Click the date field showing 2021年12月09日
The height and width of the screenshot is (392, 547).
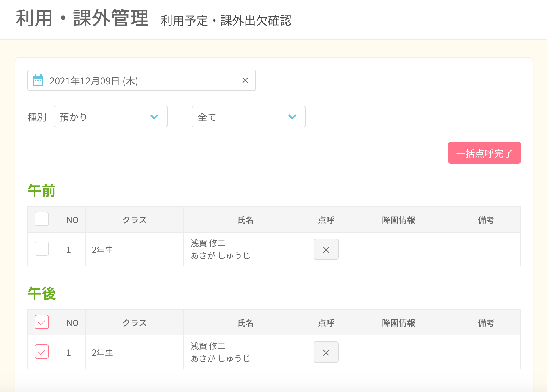coord(142,80)
